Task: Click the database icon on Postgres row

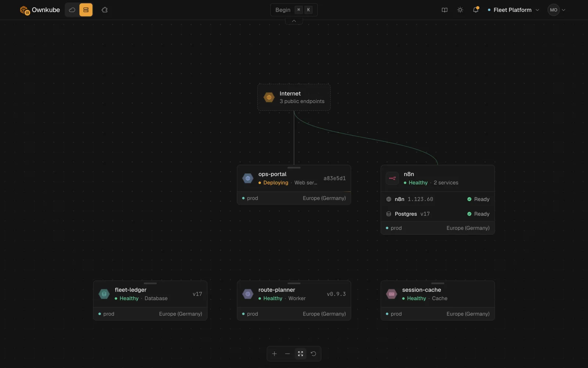Action: 389,214
